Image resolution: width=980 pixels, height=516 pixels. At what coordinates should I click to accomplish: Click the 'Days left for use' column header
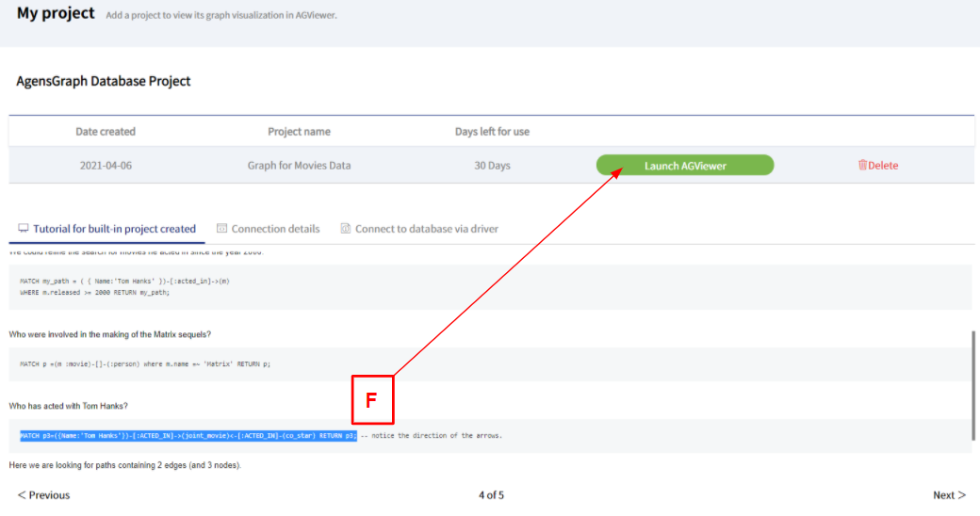tap(492, 132)
